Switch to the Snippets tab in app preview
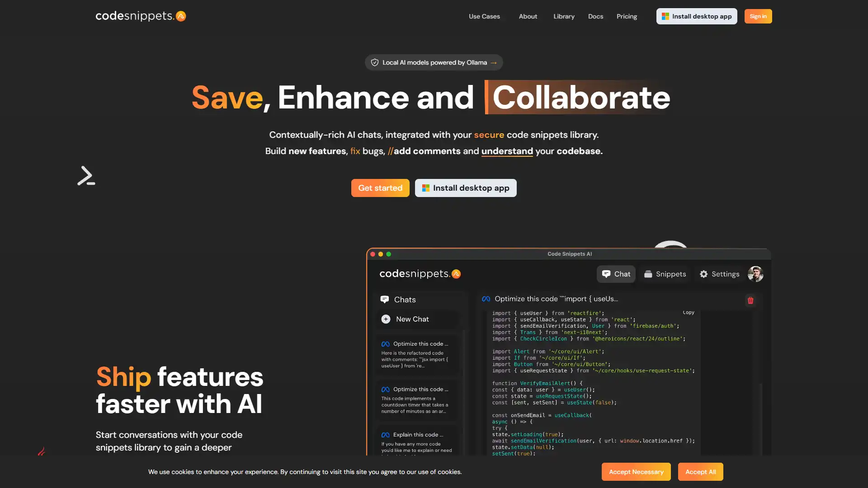This screenshot has height=488, width=868. click(x=665, y=274)
